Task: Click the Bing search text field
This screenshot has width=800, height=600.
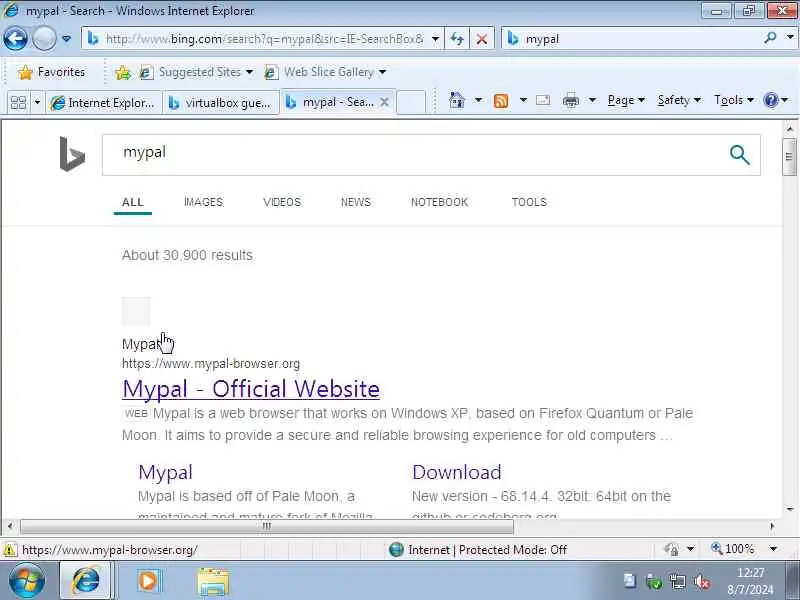Action: (413, 155)
